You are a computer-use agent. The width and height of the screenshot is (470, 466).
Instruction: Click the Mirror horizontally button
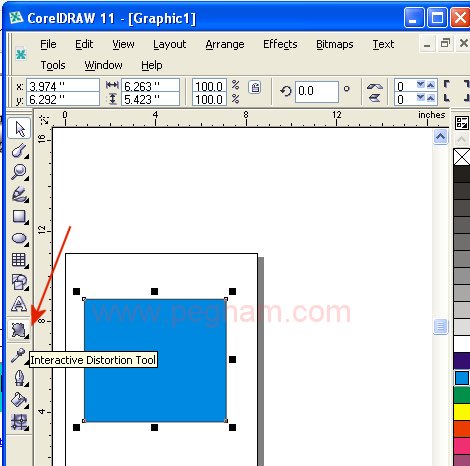(x=375, y=86)
